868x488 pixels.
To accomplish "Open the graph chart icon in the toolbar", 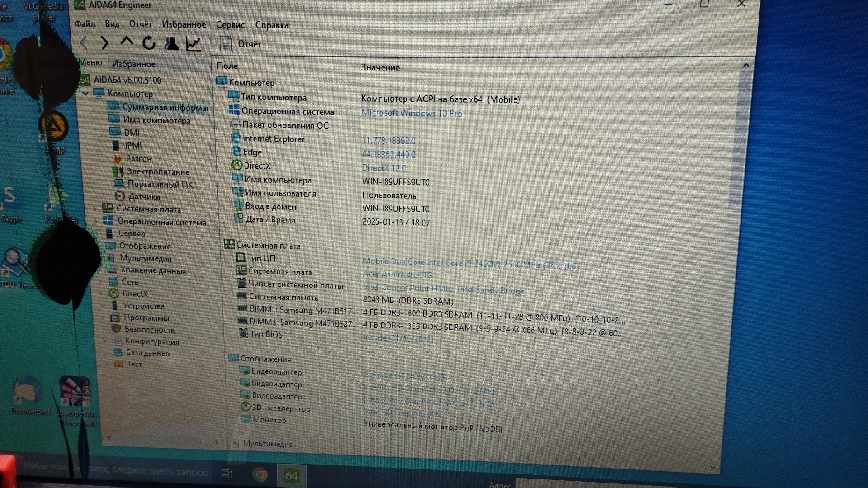I will 193,44.
